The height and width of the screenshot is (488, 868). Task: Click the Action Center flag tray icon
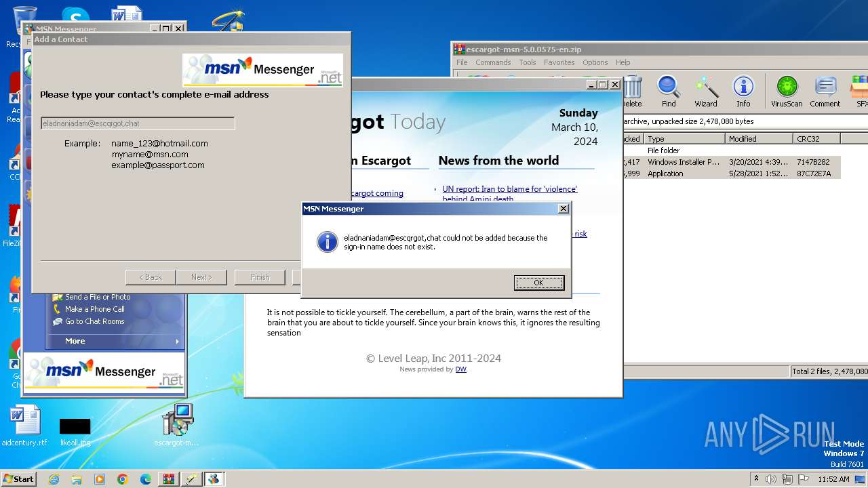pos(804,479)
